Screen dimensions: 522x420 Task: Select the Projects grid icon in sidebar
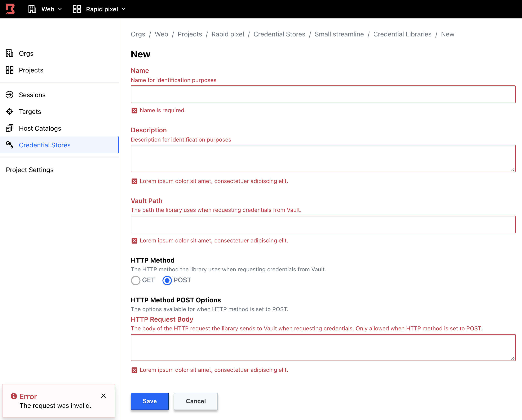click(x=10, y=70)
